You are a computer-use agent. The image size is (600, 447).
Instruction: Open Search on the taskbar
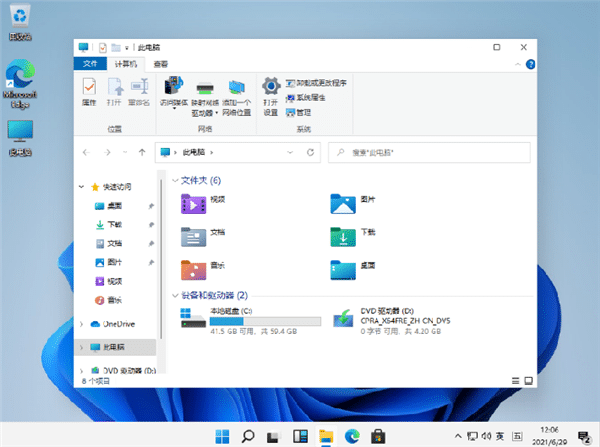pos(248,436)
